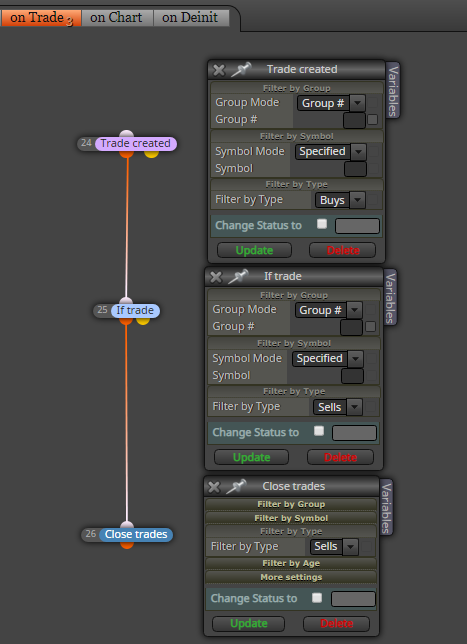Toggle Change Status to checkbox in If trade

click(319, 431)
